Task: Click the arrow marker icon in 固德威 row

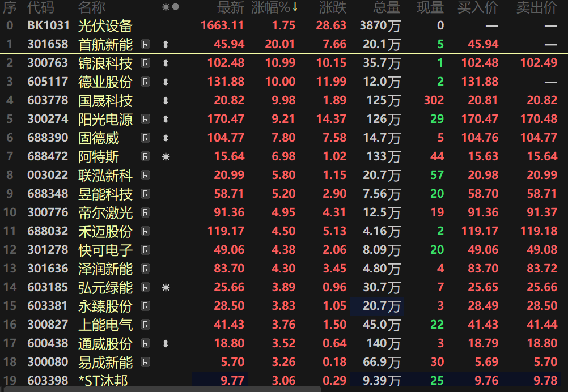Action: pos(166,138)
